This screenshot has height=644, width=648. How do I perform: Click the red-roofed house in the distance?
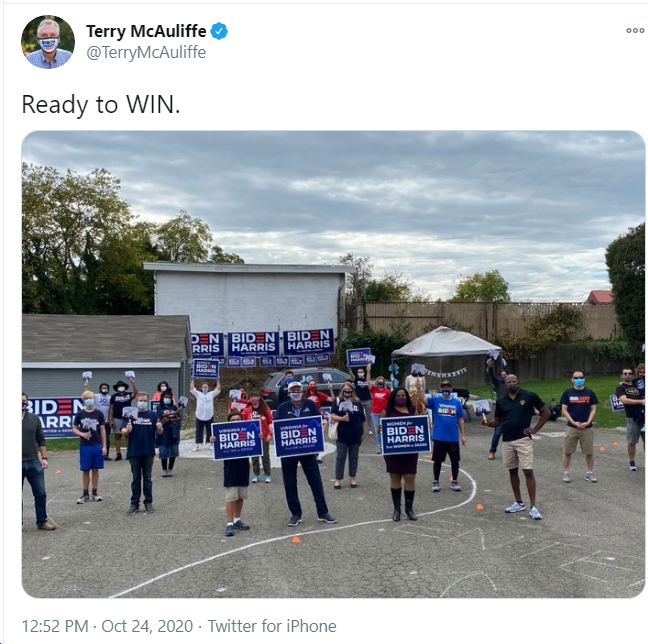(x=599, y=297)
